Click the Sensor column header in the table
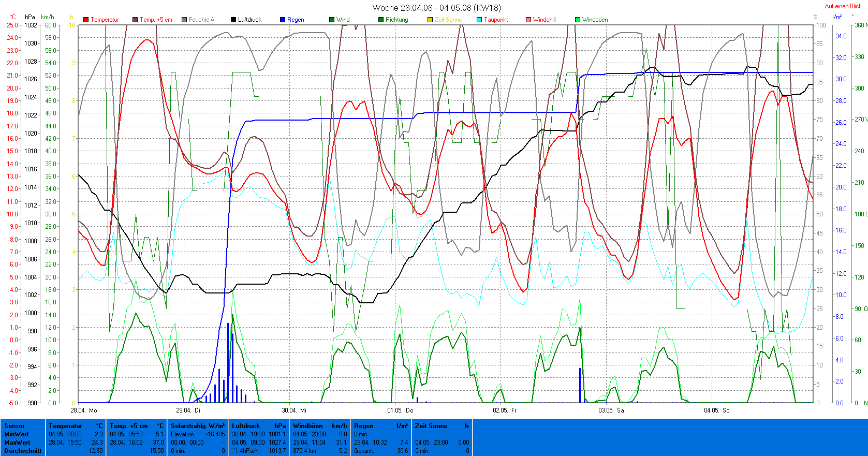The image size is (868, 456). [14, 426]
